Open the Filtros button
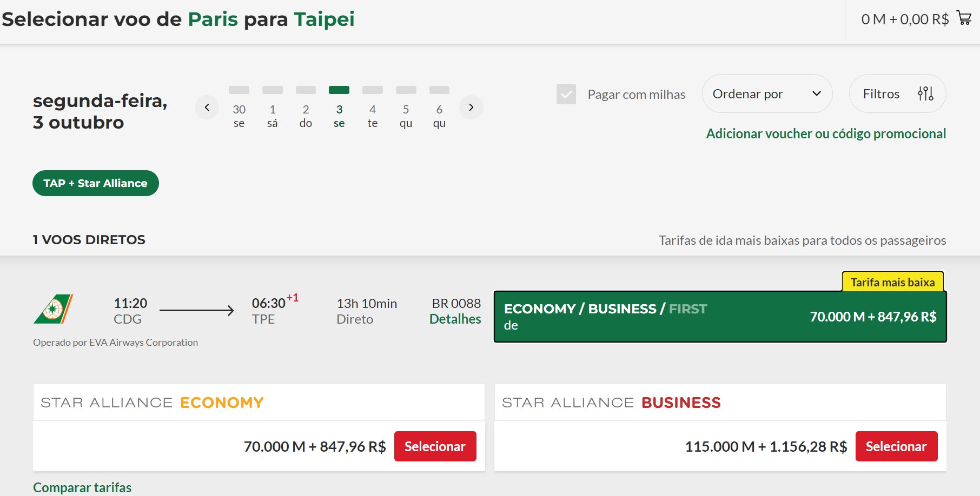This screenshot has height=496, width=980. tap(897, 93)
